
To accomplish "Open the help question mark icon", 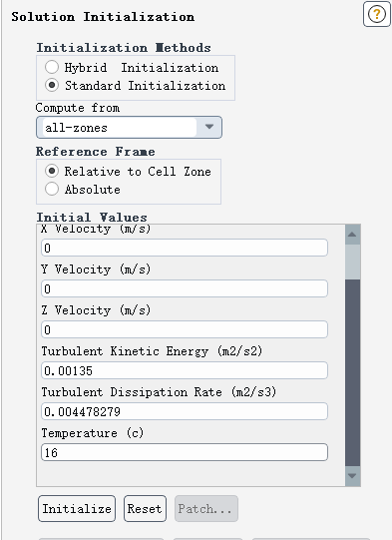I will point(376,14).
